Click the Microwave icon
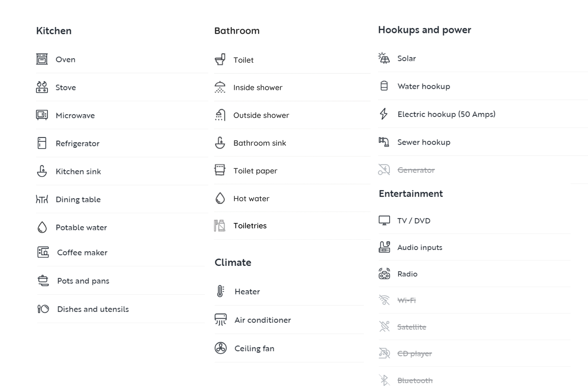588x392 pixels. tap(42, 115)
